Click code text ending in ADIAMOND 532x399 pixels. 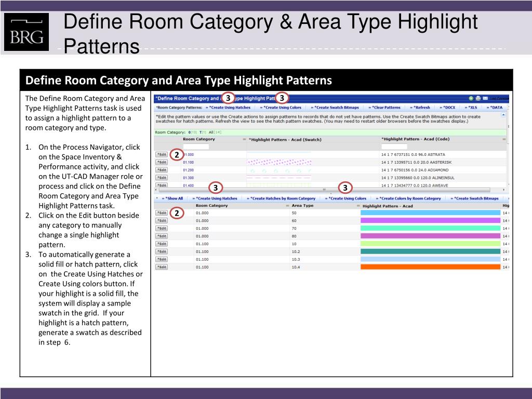[415, 170]
